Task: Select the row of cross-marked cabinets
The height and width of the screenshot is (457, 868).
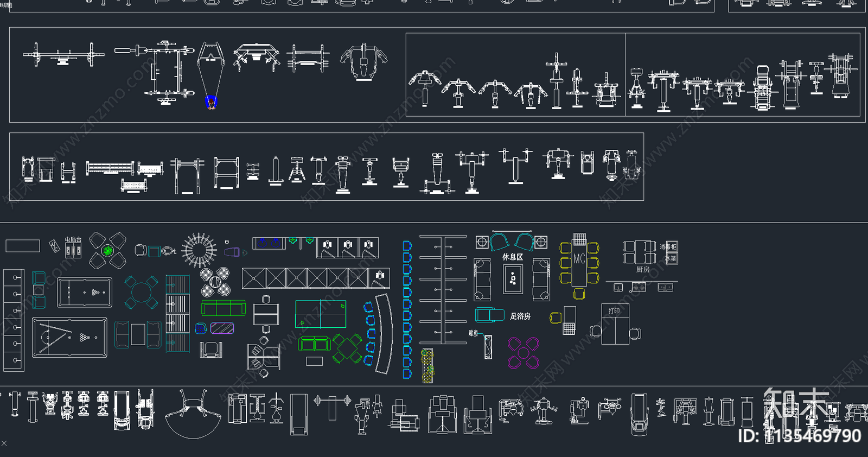Action: click(316, 278)
